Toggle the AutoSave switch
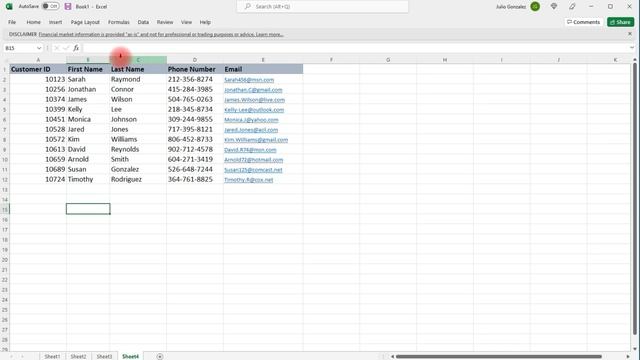This screenshot has height=360, width=640. point(50,7)
